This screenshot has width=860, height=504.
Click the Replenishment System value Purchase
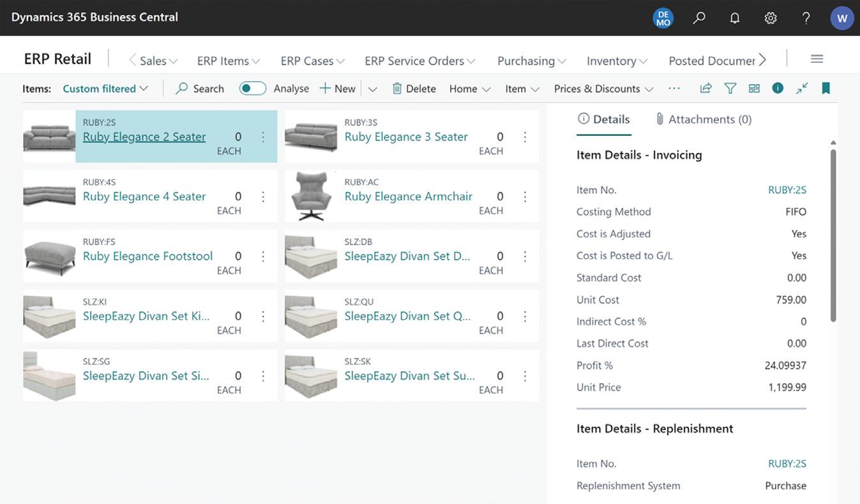786,486
